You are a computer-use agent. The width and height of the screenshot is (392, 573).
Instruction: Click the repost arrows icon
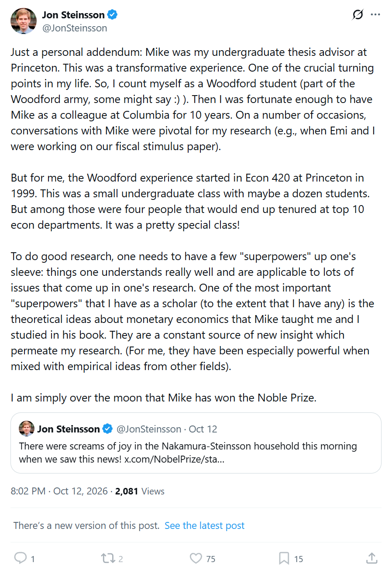point(107,558)
